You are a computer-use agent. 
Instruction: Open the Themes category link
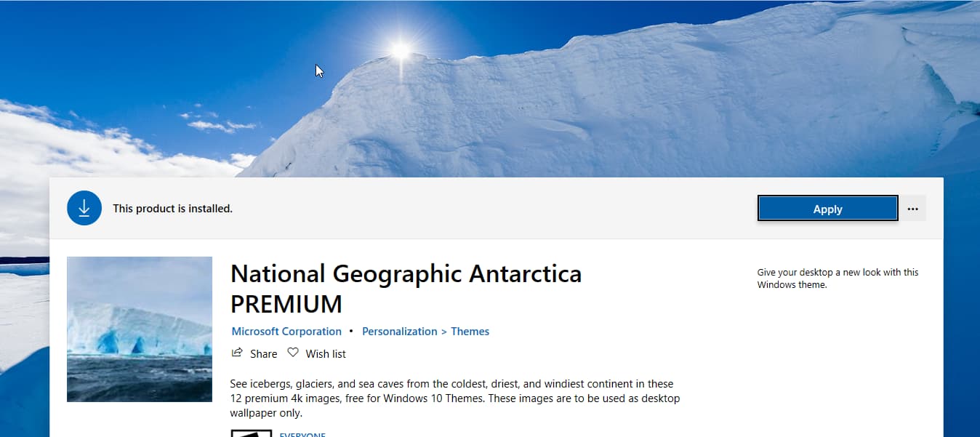[470, 331]
